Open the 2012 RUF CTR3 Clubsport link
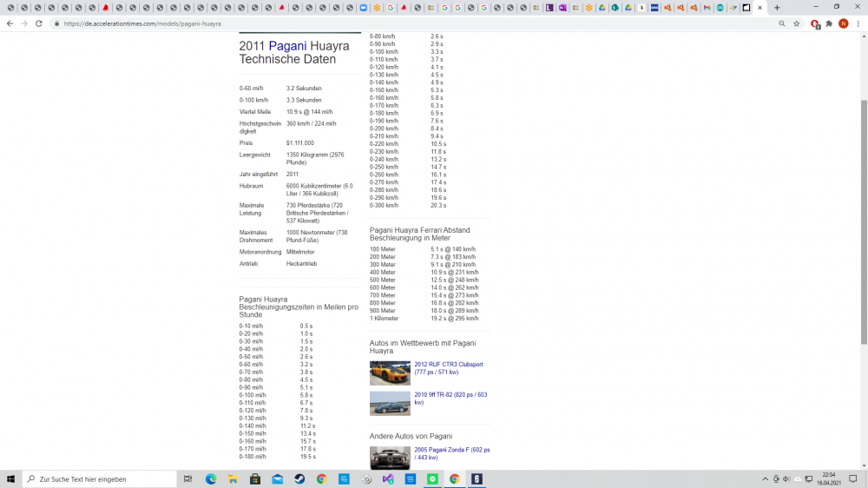 point(449,368)
